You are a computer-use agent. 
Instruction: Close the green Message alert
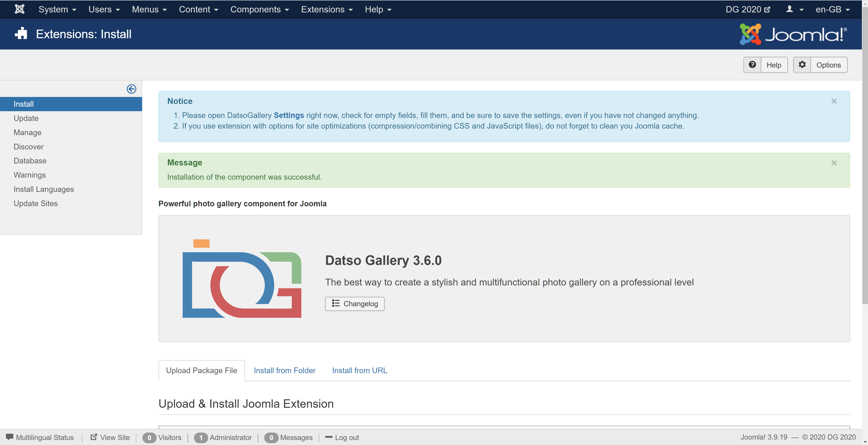[834, 163]
